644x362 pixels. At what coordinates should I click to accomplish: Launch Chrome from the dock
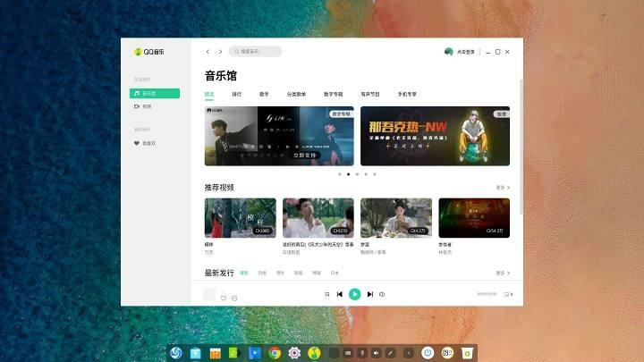(x=275, y=353)
